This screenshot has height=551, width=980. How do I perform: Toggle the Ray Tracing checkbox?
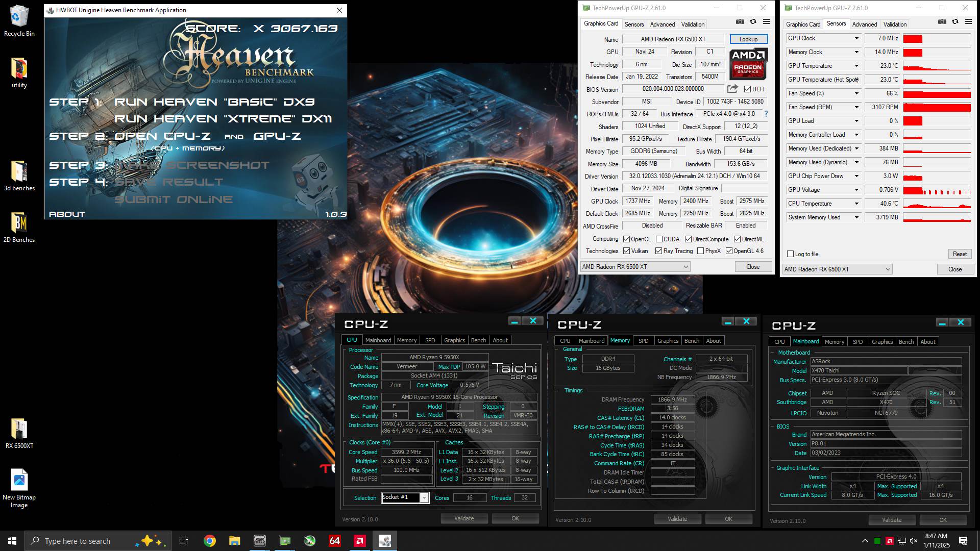click(659, 251)
